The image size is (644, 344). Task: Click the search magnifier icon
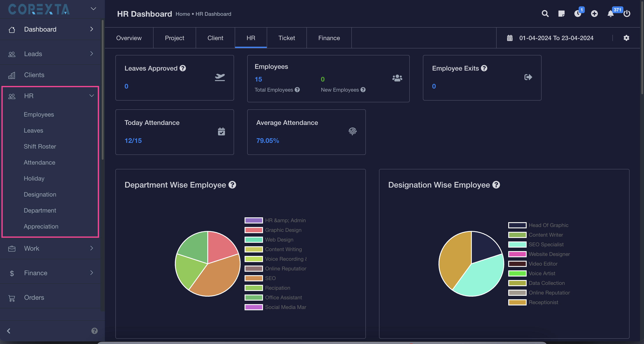coord(545,14)
